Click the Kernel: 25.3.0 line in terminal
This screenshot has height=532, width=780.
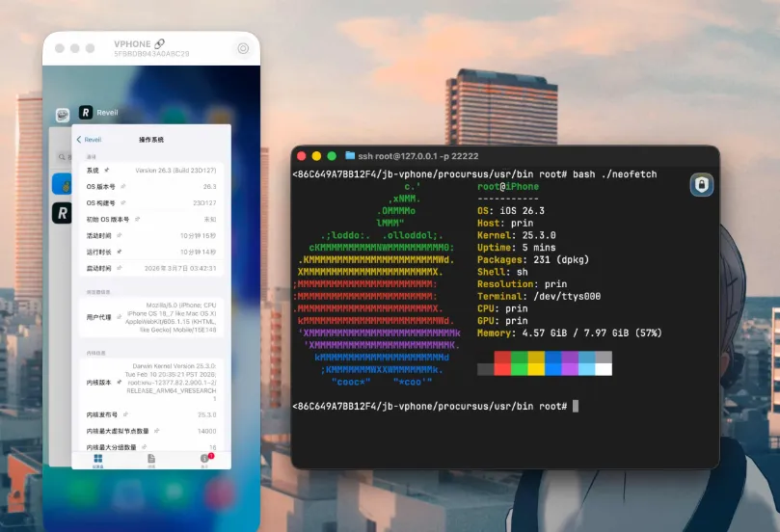[517, 235]
